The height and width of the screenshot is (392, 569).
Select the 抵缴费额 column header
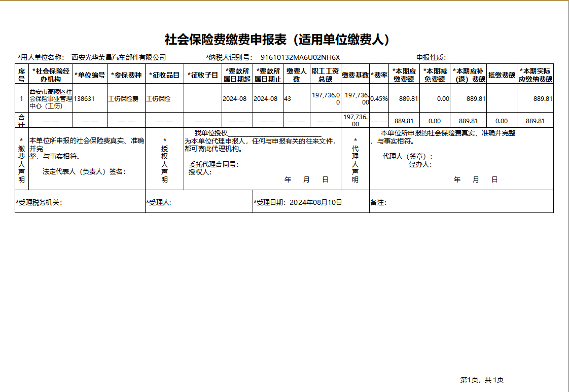tap(502, 75)
